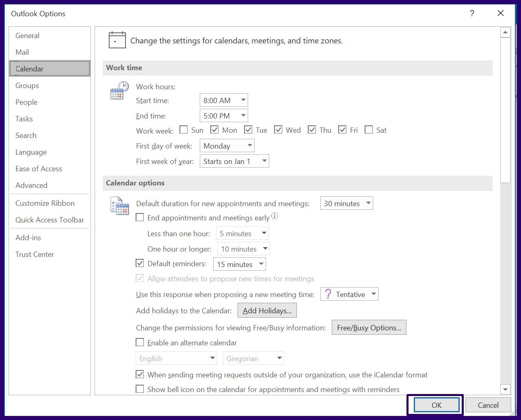
Task: Click the calendar icon beside the page description
Action: (117, 40)
